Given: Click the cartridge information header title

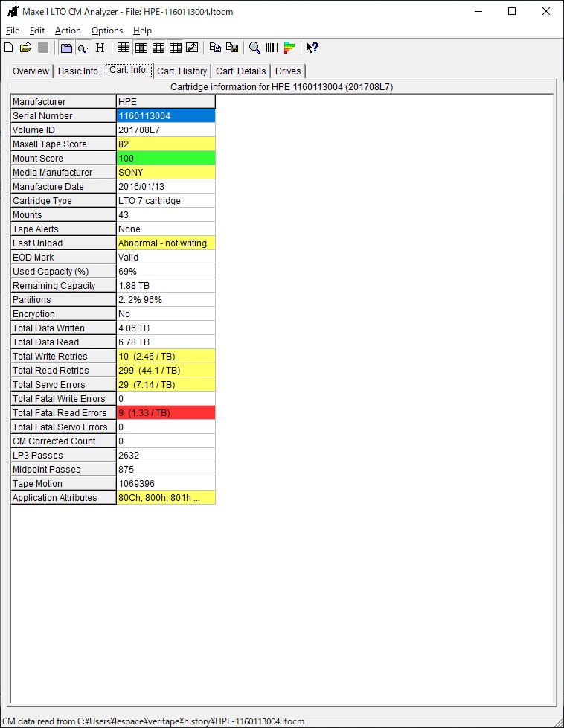Looking at the screenshot, I should 282,87.
